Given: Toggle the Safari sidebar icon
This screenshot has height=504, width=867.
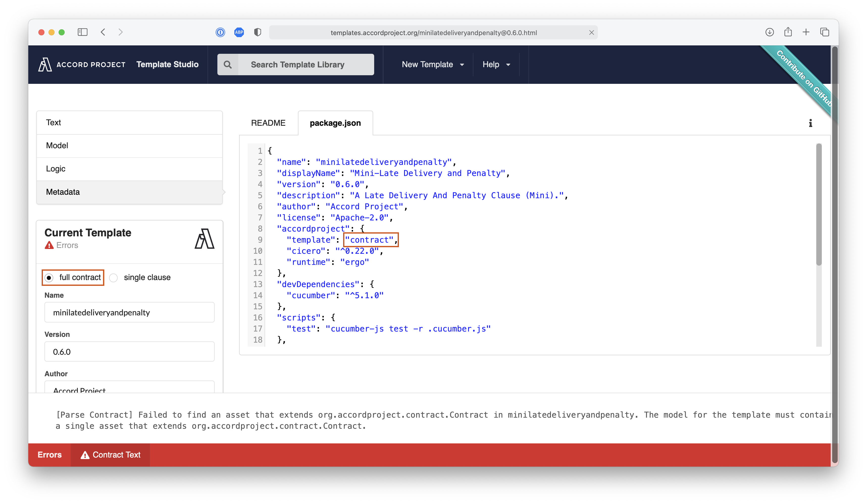Looking at the screenshot, I should 83,32.
